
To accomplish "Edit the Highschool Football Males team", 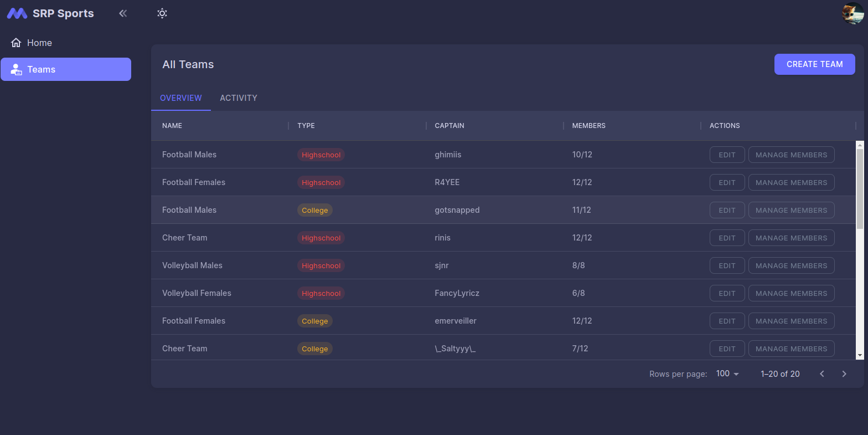I will [727, 155].
